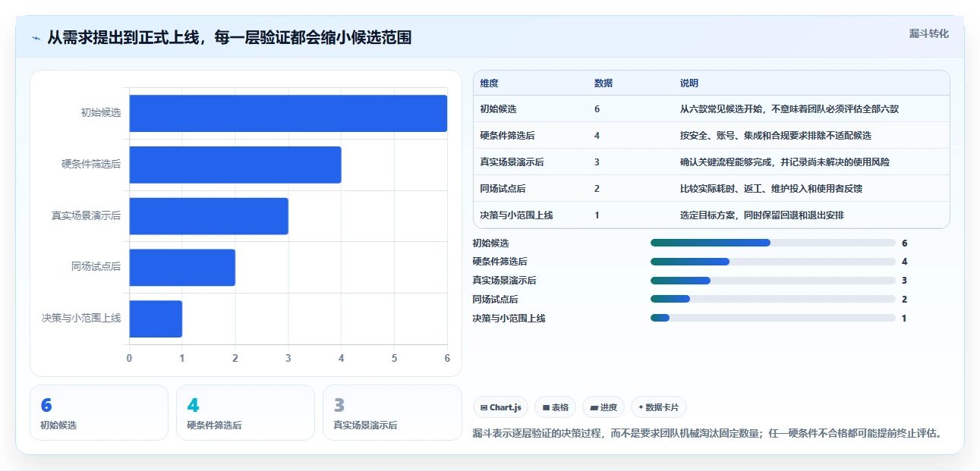Click the description starting with 按安全、账号、集成
This screenshot has width=980, height=471.
click(776, 136)
